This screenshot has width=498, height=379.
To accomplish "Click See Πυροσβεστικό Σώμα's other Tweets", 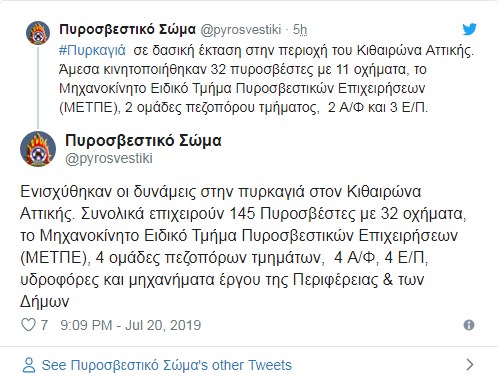I will [167, 365].
